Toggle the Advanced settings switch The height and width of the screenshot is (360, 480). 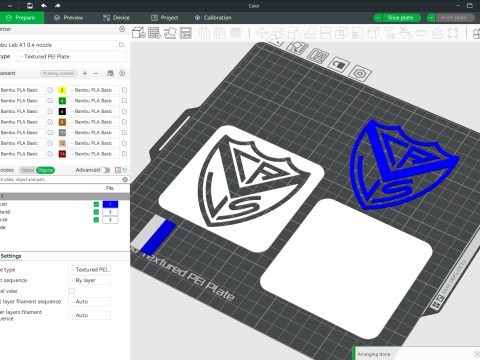pos(105,170)
